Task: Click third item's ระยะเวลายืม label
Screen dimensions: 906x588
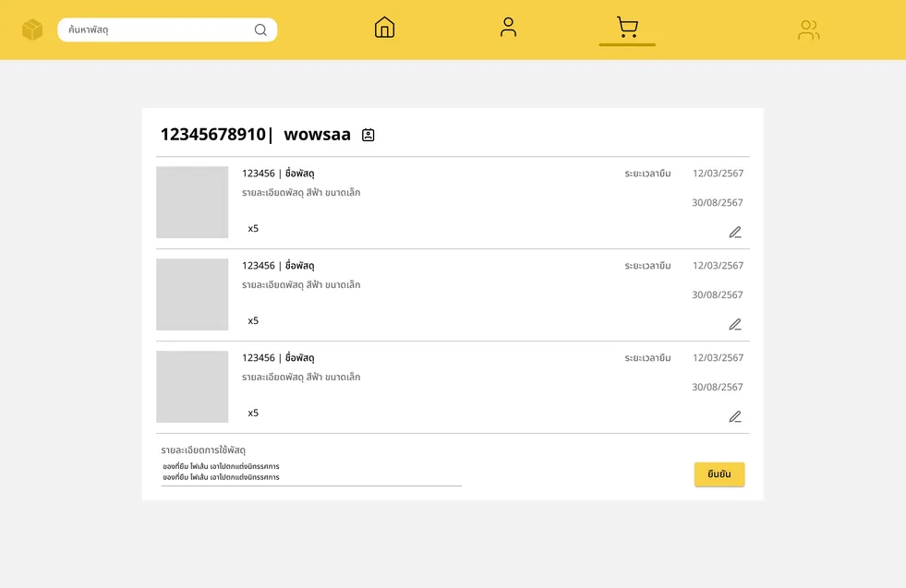Action: tap(647, 359)
